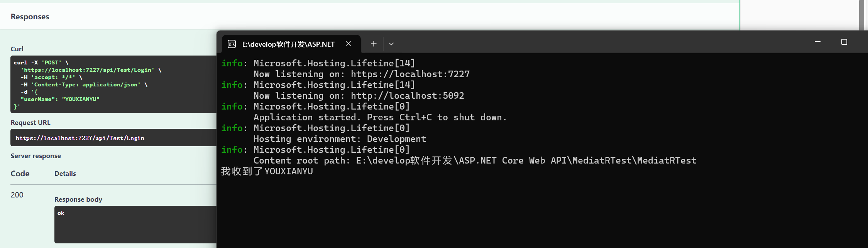Click the 200 response code
Screen dimensions: 868x248
(x=17, y=195)
